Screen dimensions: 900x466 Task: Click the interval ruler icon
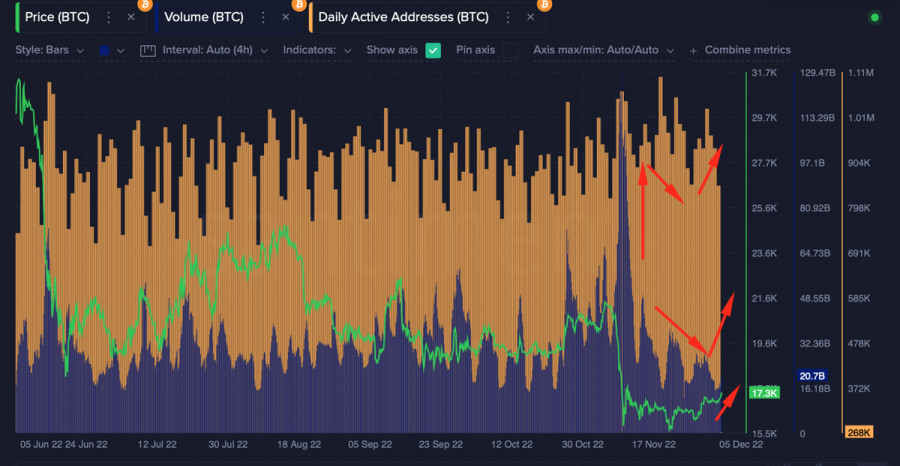148,50
